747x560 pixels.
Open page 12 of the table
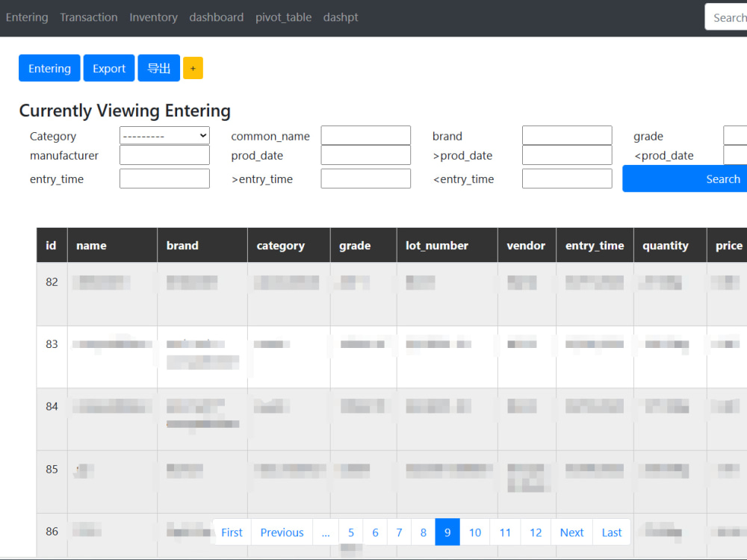pos(536,532)
